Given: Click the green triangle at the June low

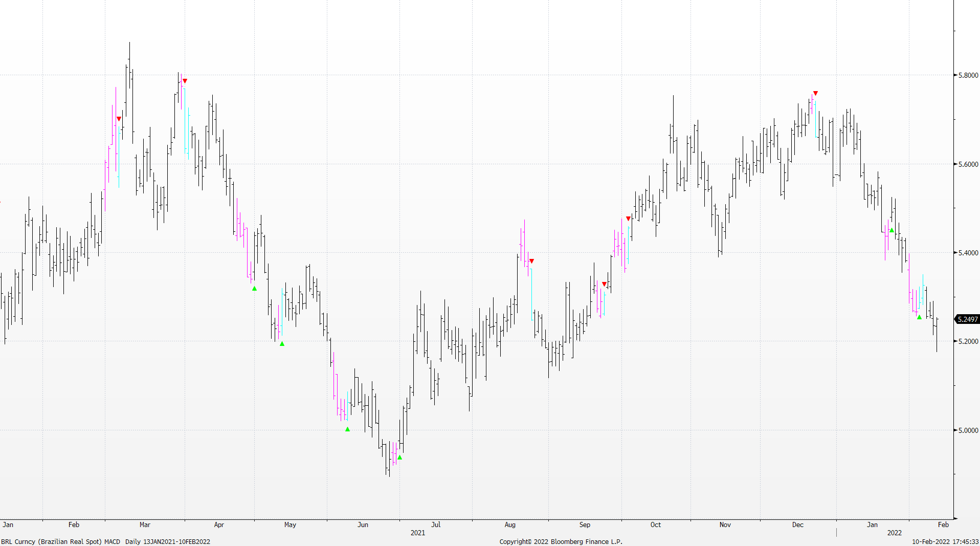Looking at the screenshot, I should coord(399,457).
